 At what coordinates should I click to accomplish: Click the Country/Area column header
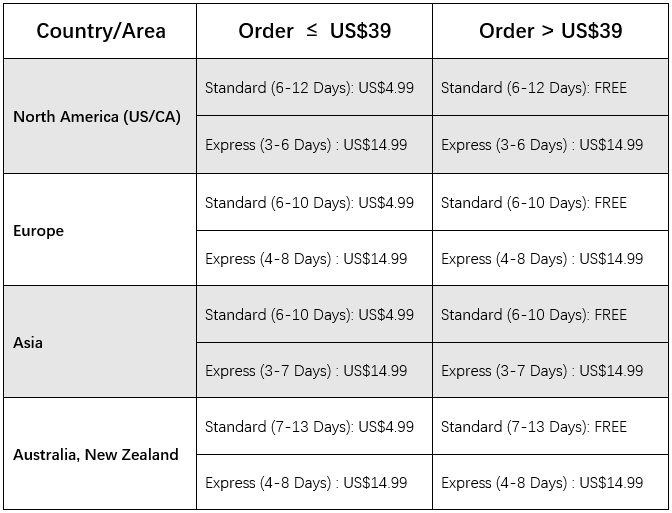tap(100, 31)
